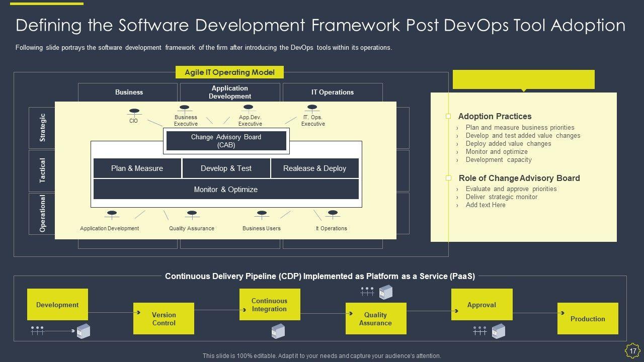644x362 pixels.
Task: Select the IT Operations column header
Action: click(x=332, y=93)
